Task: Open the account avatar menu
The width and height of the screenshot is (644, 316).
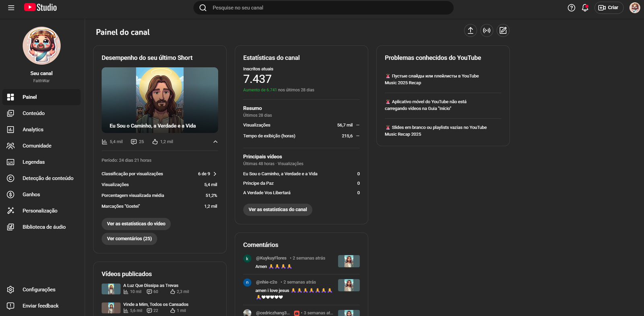Action: pos(634,8)
